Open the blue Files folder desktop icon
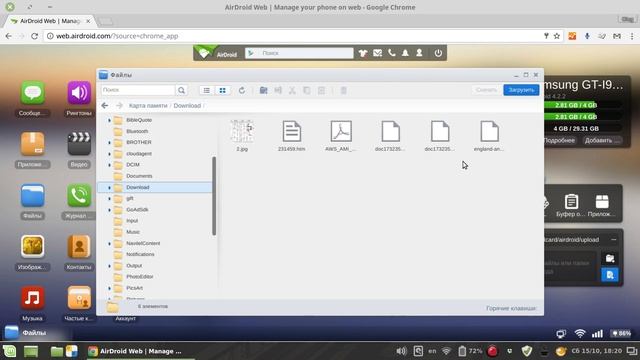The width and height of the screenshot is (640, 360). (x=33, y=196)
